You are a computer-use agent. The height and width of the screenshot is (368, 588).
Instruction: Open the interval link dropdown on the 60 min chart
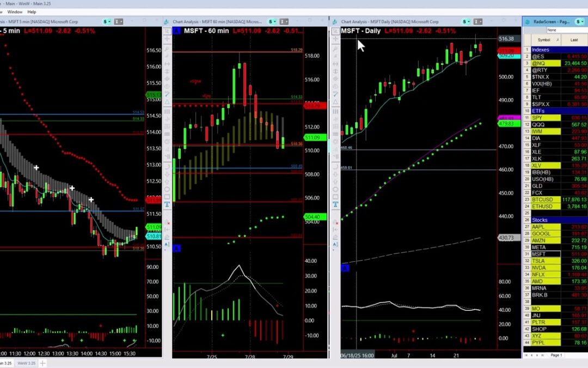(284, 21)
